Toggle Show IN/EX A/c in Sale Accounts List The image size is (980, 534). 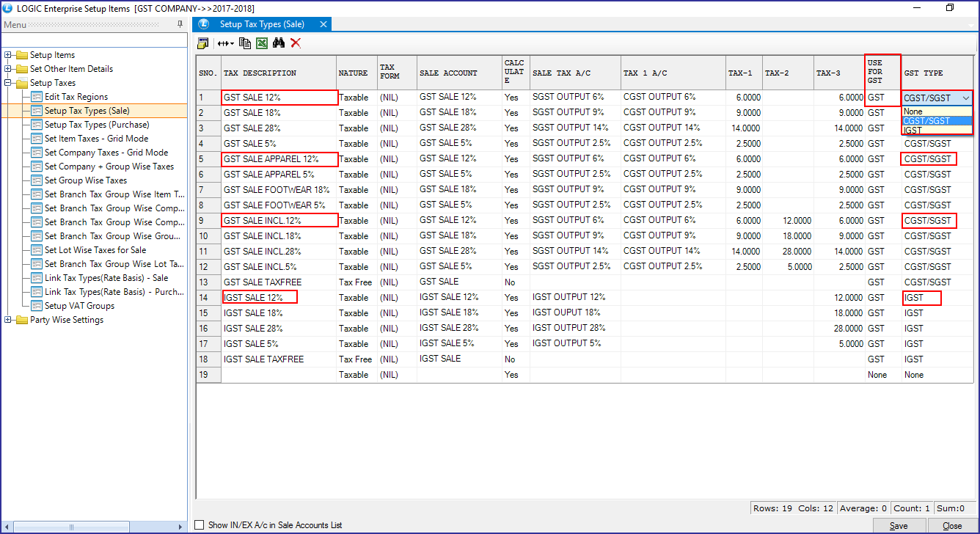199,525
